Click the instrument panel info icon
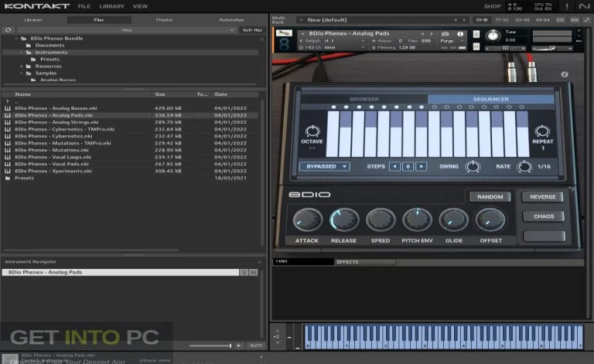 pos(565,74)
